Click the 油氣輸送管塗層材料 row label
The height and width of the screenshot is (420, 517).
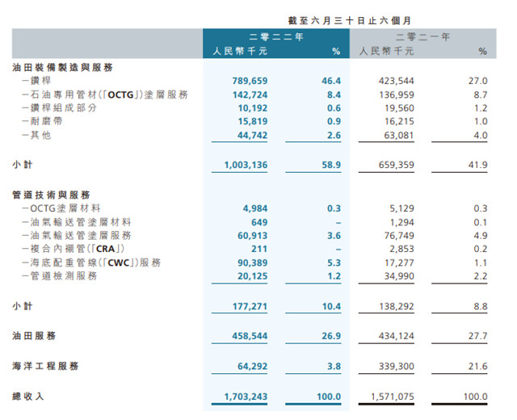coord(77,222)
